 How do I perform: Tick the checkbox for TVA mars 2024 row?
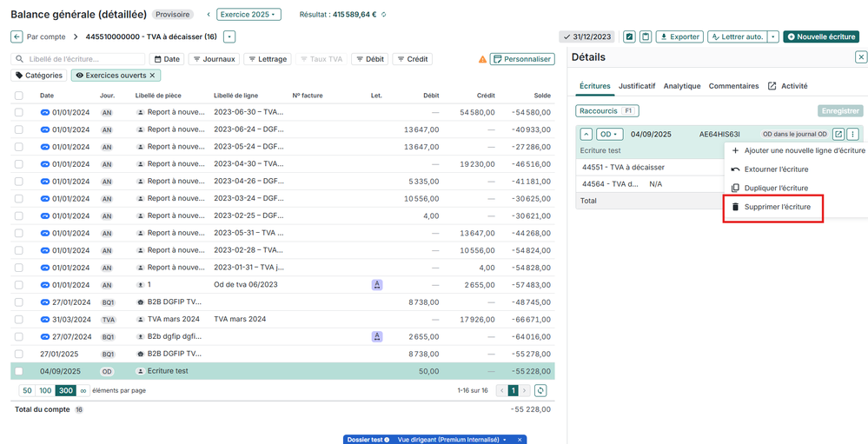pyautogui.click(x=19, y=320)
